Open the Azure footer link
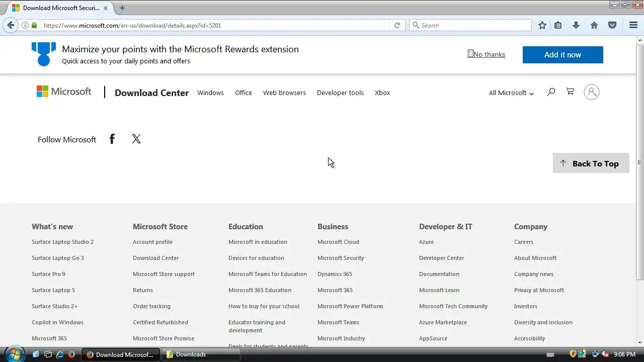Screen dimensions: 644x362 click(426, 242)
